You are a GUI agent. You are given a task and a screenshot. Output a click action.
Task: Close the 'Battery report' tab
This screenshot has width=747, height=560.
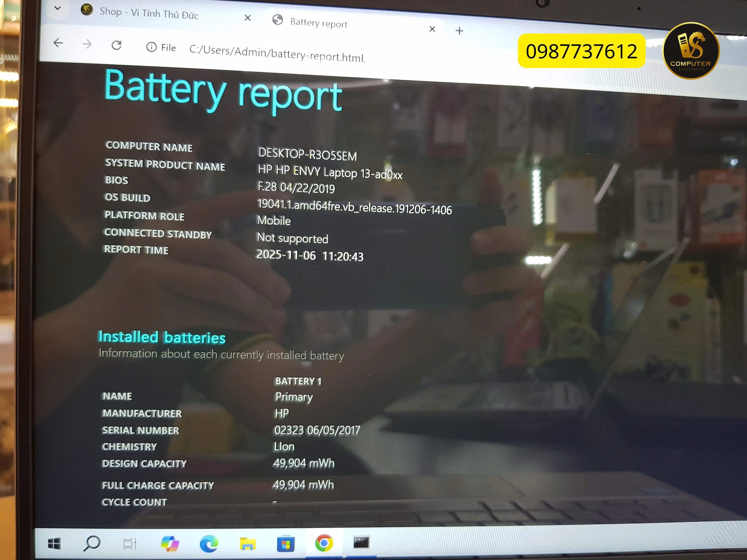pyautogui.click(x=432, y=30)
